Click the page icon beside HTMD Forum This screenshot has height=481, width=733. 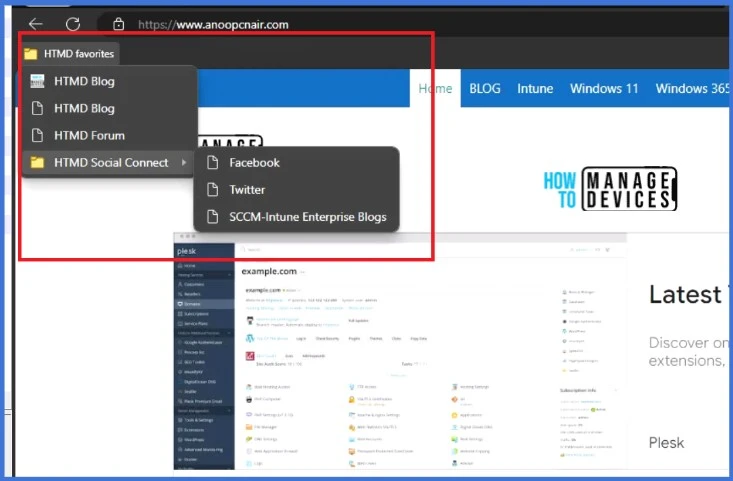37,136
